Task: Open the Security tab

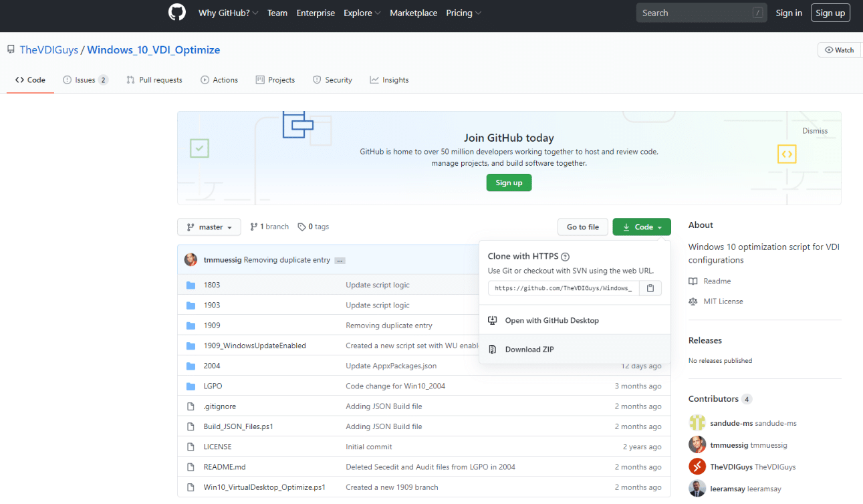Action: (x=332, y=80)
